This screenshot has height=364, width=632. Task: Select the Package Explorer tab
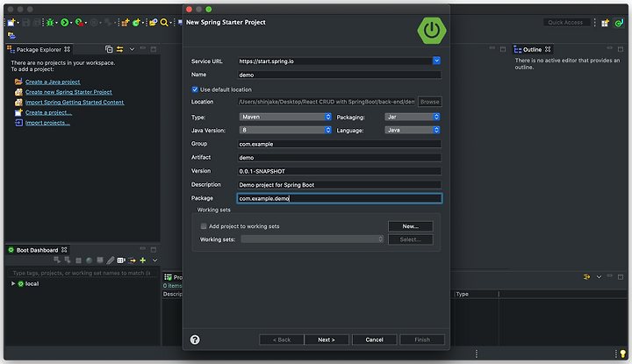(x=39, y=49)
